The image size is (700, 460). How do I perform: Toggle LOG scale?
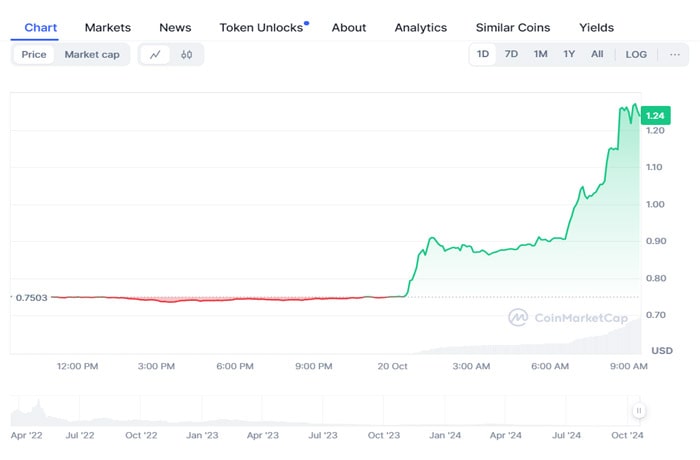pos(636,54)
